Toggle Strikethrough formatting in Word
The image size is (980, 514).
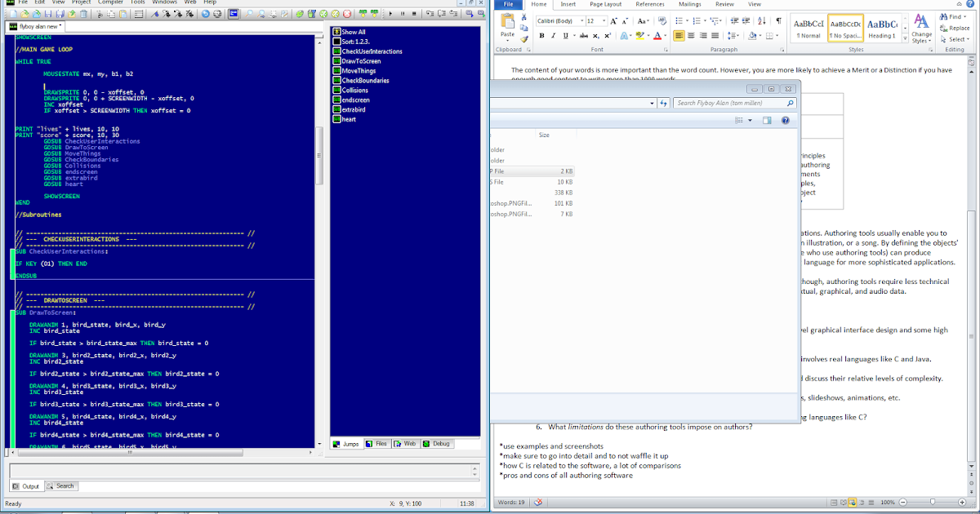click(x=585, y=36)
